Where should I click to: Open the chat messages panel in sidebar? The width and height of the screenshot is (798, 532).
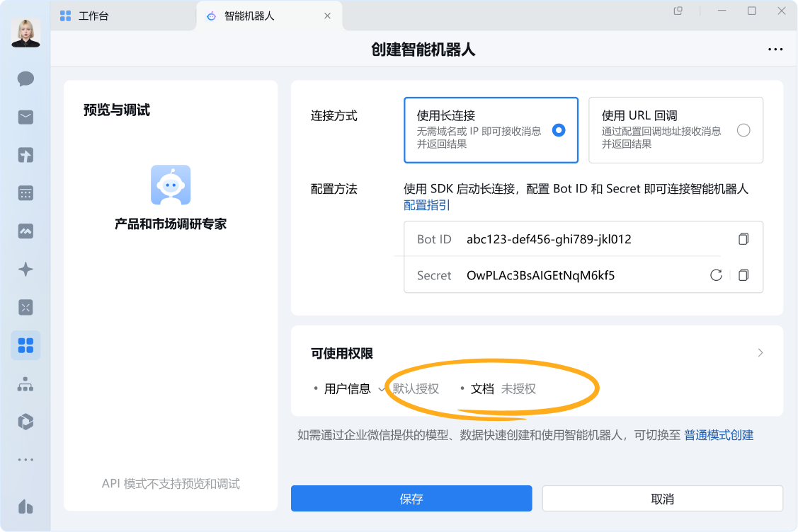(25, 79)
